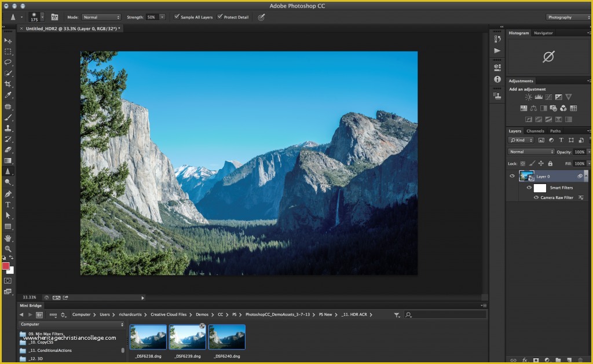Add a Channel Mixer adjustment
Viewport: 593px width, 364px height.
(563, 108)
